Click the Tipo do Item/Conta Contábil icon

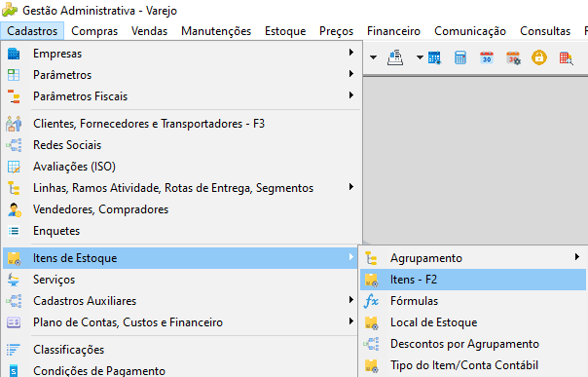[x=371, y=365]
